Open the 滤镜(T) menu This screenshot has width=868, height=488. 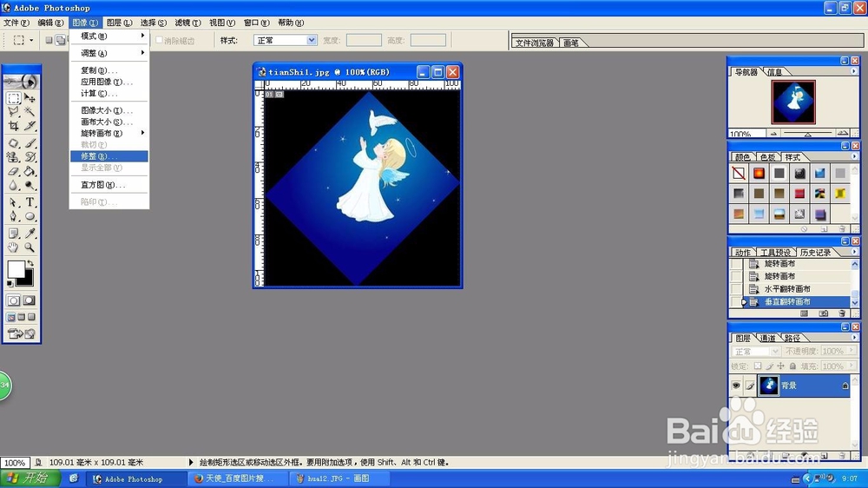(x=187, y=23)
